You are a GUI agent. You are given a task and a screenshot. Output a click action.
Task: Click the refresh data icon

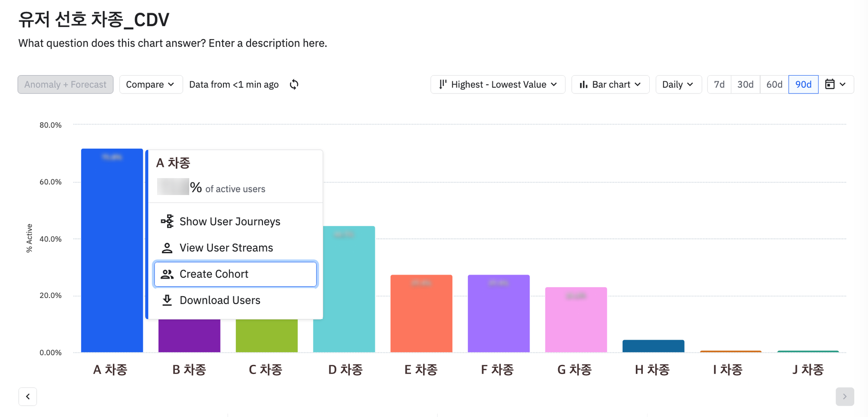tap(294, 84)
